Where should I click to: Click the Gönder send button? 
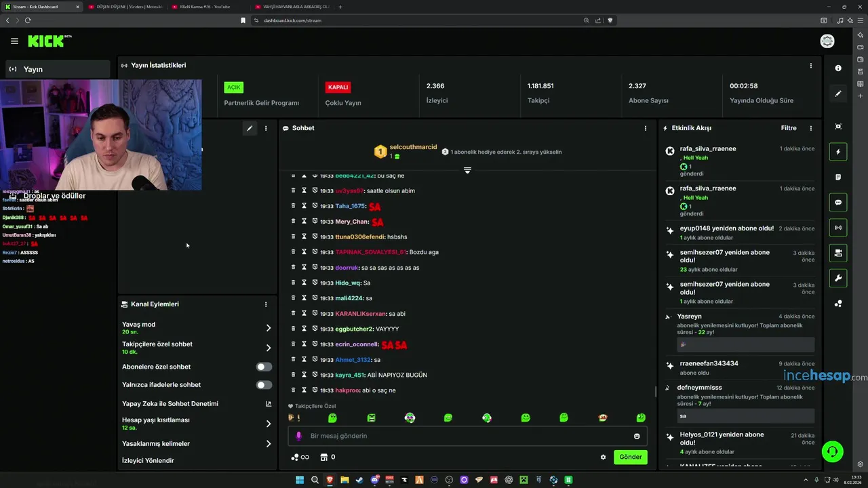click(630, 457)
